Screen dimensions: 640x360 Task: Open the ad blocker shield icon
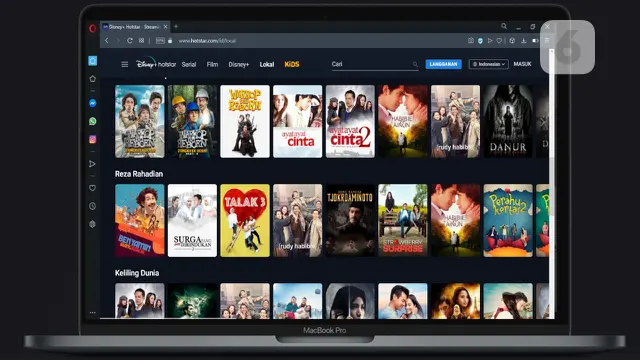(x=480, y=40)
